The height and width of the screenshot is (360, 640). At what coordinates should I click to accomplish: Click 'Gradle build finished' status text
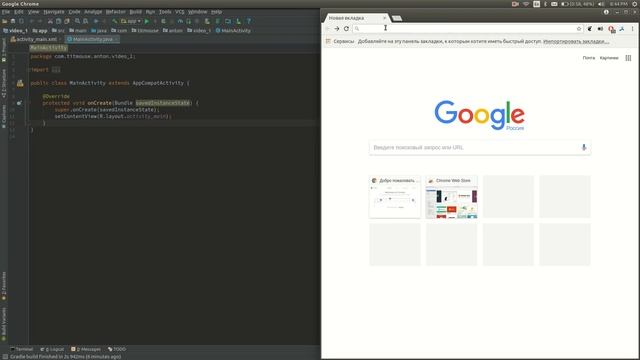[x=65, y=357]
